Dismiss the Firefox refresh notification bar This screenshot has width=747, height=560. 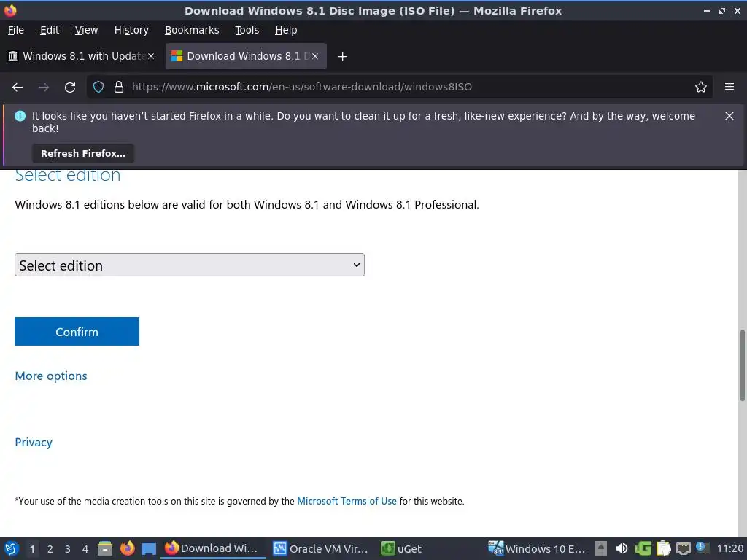[x=729, y=116]
